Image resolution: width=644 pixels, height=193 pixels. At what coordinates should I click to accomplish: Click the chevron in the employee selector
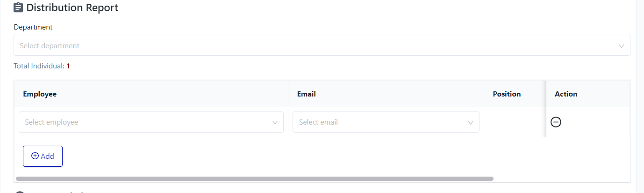pyautogui.click(x=275, y=123)
